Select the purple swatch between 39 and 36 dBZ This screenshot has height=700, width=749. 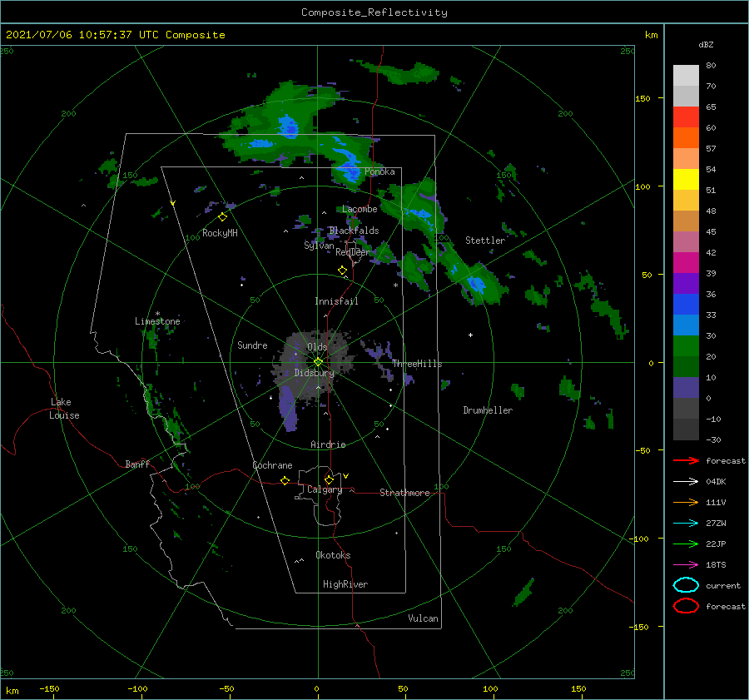coord(686,284)
